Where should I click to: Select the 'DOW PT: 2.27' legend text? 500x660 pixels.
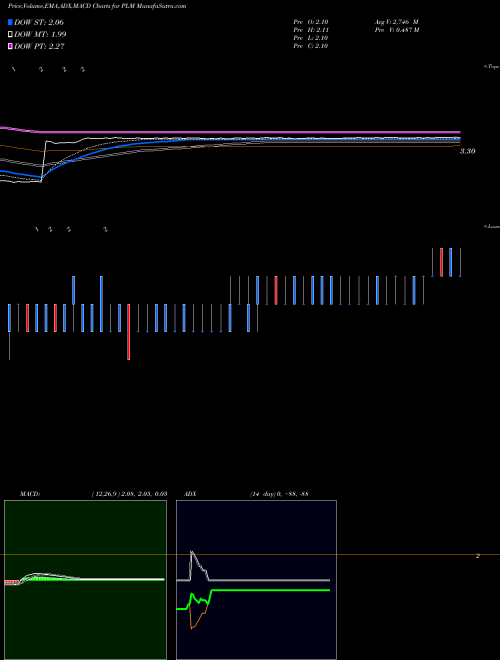click(39, 46)
